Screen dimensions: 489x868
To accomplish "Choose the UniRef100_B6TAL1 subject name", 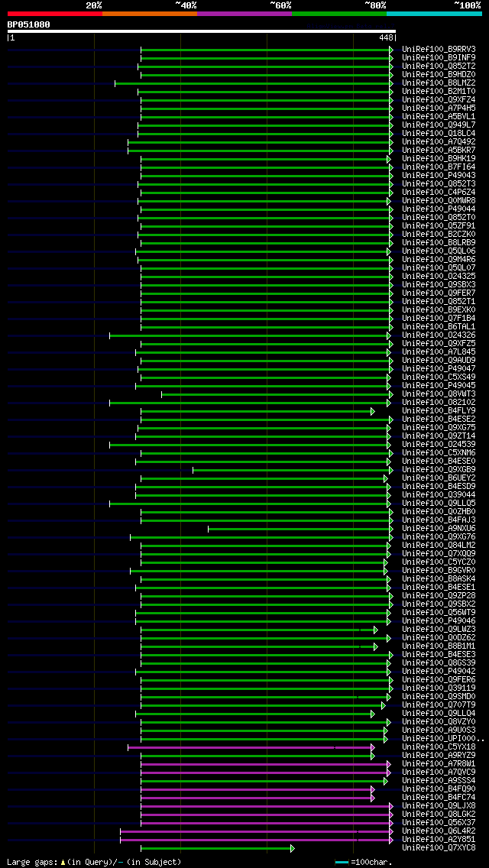I will click(x=439, y=326).
